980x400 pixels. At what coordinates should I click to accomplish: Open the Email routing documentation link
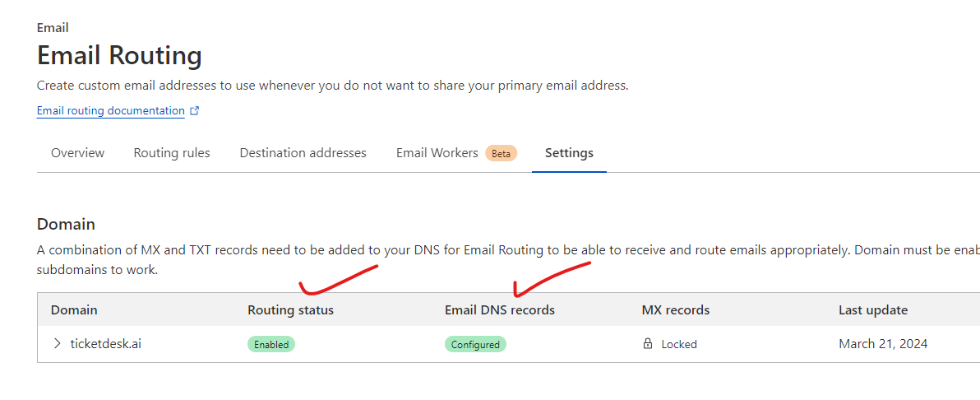(x=110, y=111)
